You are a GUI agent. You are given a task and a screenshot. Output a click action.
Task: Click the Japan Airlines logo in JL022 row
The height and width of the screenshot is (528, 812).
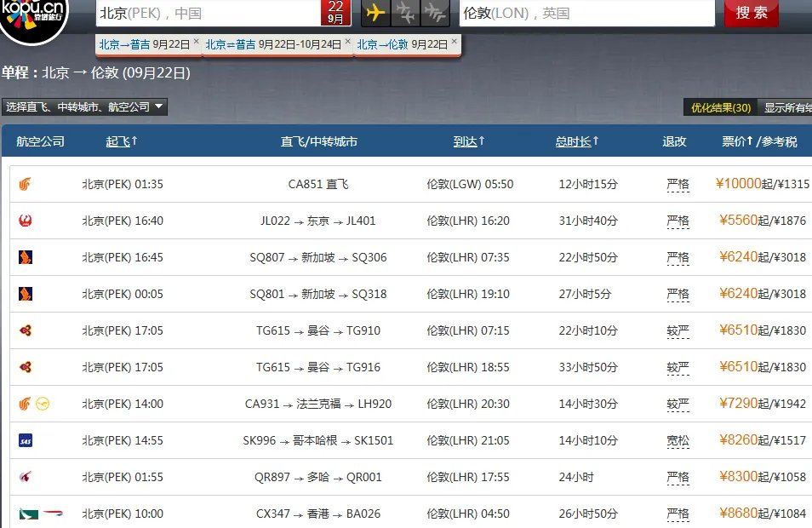coord(26,221)
